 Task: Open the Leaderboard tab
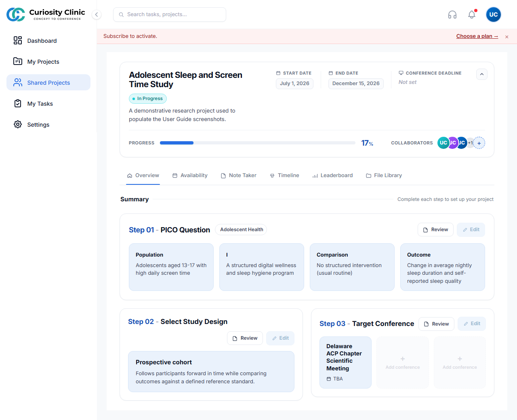coord(332,175)
